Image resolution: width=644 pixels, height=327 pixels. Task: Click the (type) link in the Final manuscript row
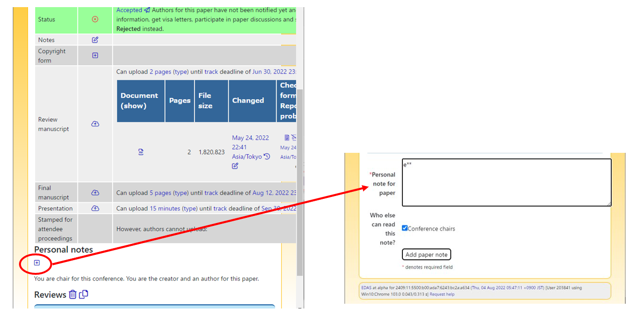pyautogui.click(x=181, y=193)
